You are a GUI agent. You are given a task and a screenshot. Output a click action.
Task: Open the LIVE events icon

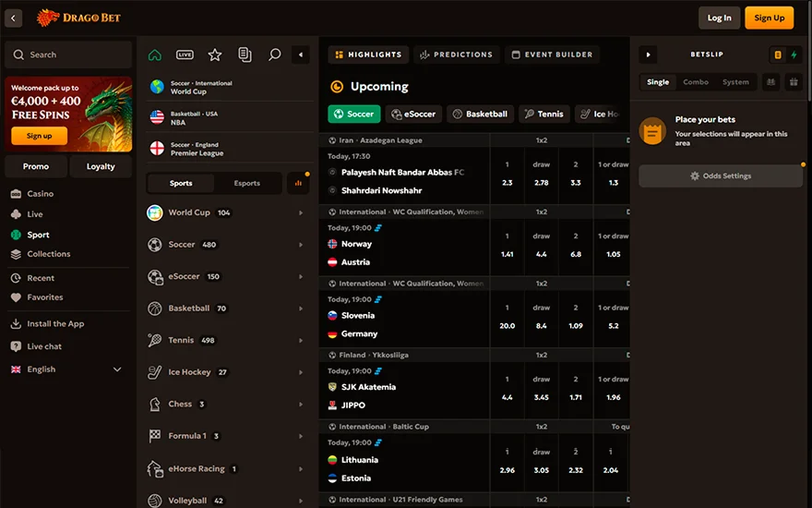click(185, 54)
